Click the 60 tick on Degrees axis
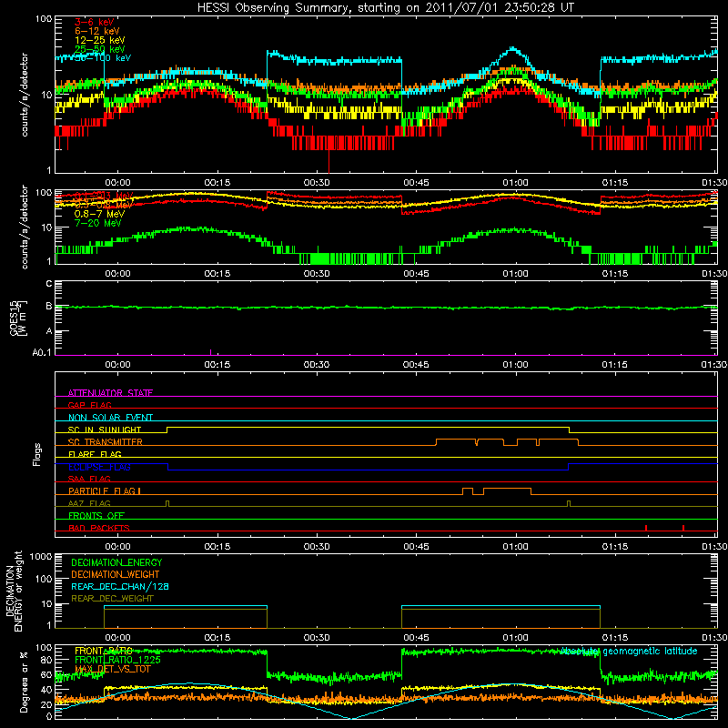Viewport: 728px width, 728px height. (46, 674)
